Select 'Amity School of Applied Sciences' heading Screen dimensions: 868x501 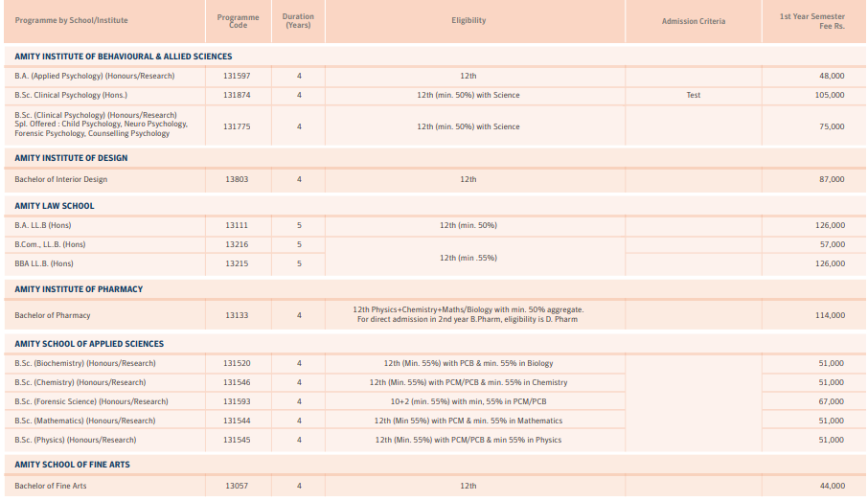coord(89,344)
